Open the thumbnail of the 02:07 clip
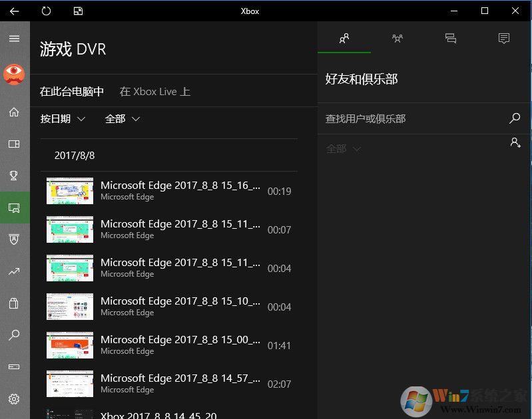The image size is (532, 419). pos(70,384)
